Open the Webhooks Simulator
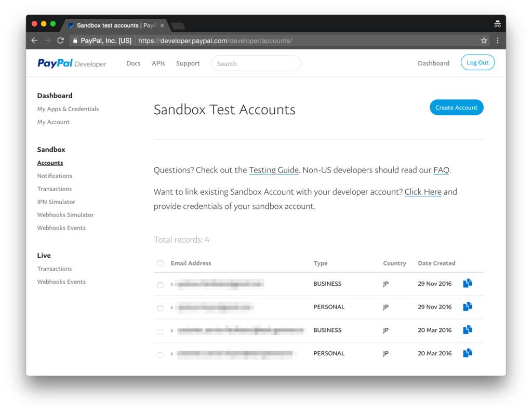The width and height of the screenshot is (532, 413). [65, 215]
